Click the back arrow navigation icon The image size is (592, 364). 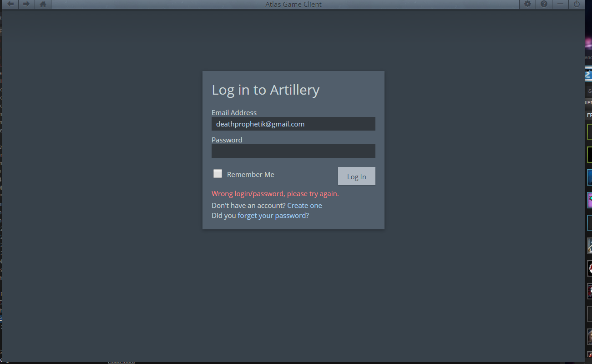tap(10, 4)
